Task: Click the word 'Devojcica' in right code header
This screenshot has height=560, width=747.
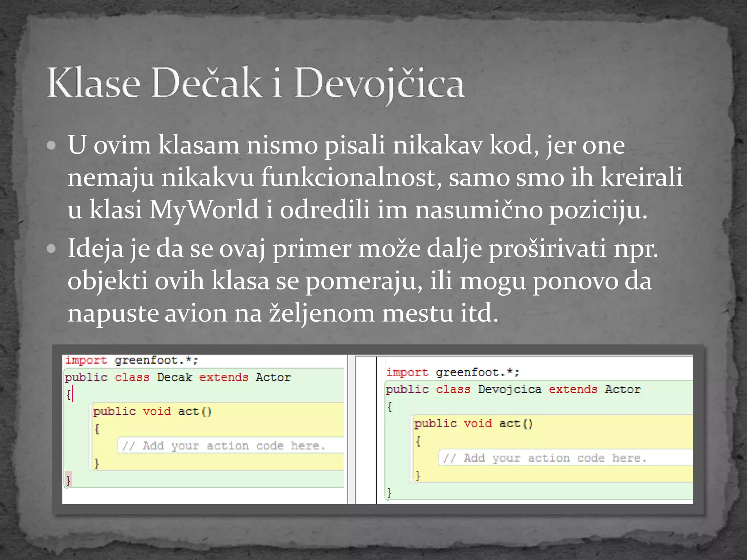Action: (x=510, y=390)
